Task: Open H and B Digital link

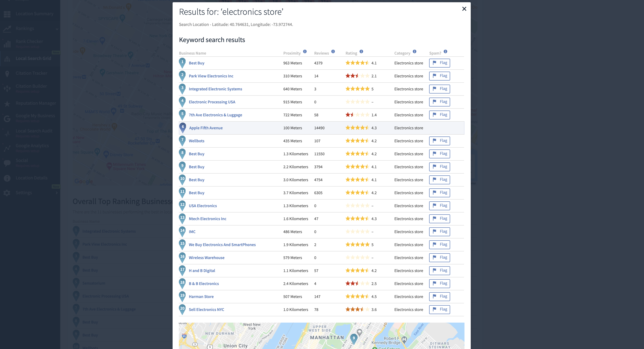Action: coord(202,270)
